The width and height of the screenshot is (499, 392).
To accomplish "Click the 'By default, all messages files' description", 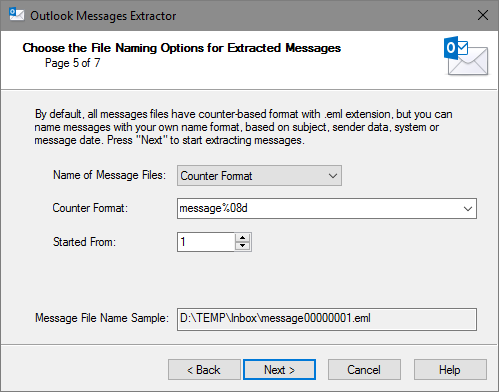I will click(x=243, y=127).
